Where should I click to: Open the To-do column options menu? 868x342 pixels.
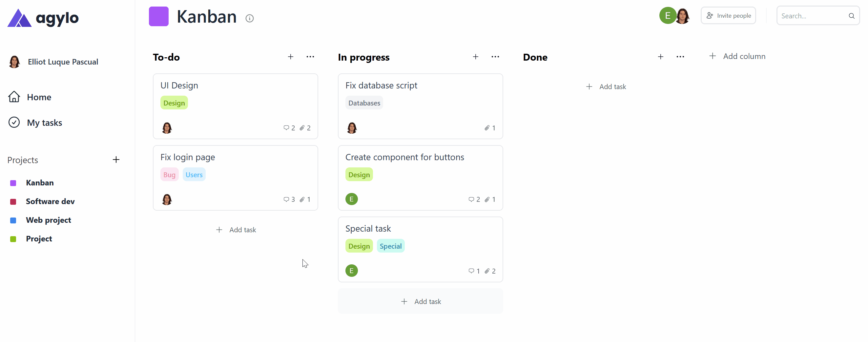tap(310, 57)
